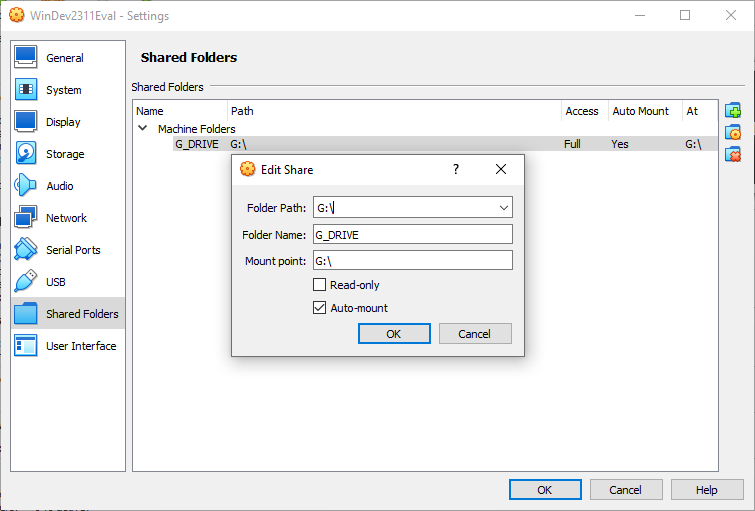Click the gear icon in Edit Share title
The height and width of the screenshot is (511, 755).
[247, 169]
